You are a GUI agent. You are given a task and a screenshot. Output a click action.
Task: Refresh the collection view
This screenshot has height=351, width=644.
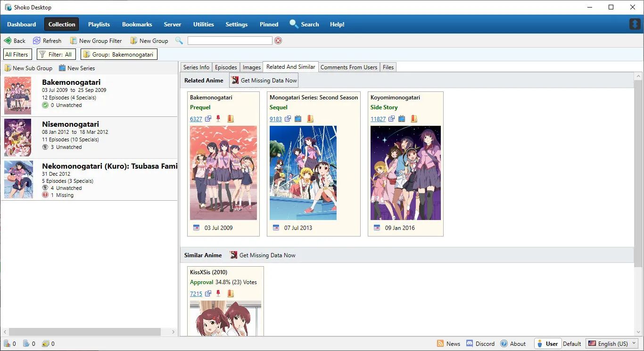(47, 41)
